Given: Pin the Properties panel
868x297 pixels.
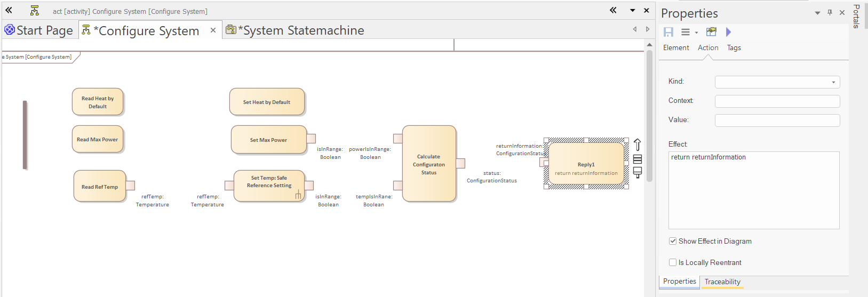Looking at the screenshot, I should coord(830,12).
